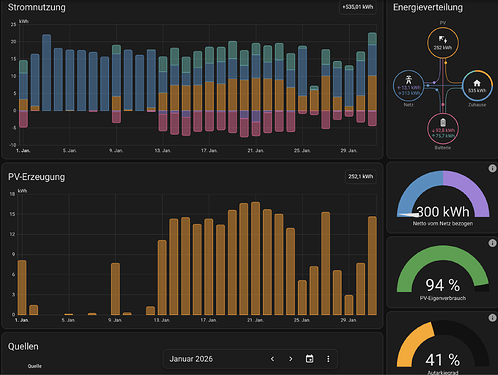Viewport: 498px width, 375px height.
Task: Click the Batterie label under battery circle
Action: [x=443, y=147]
